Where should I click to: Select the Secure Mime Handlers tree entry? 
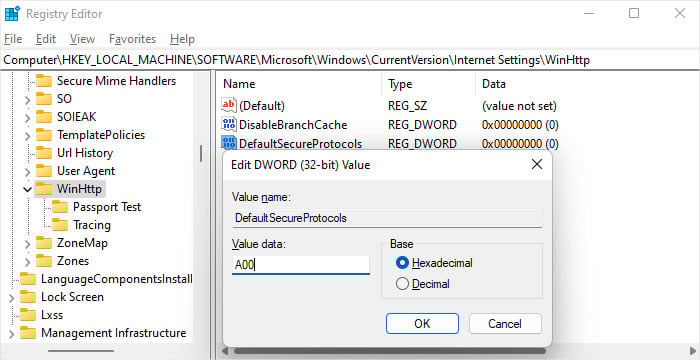(117, 81)
